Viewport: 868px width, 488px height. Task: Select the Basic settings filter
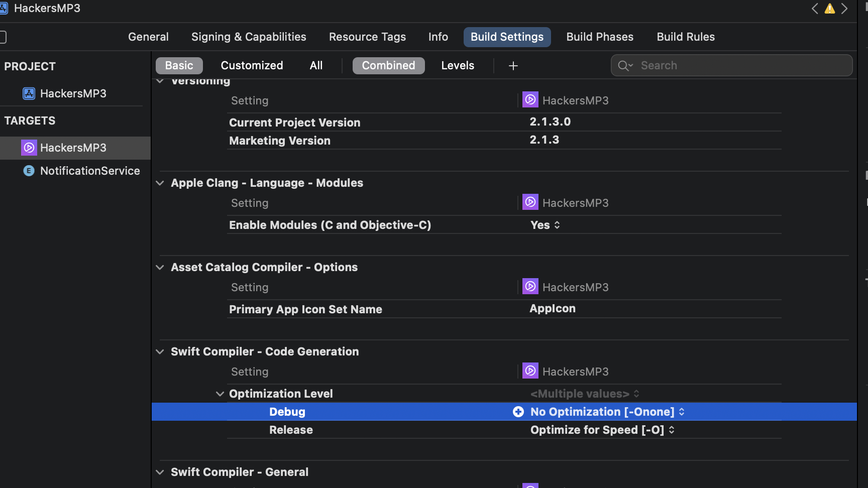[179, 66]
